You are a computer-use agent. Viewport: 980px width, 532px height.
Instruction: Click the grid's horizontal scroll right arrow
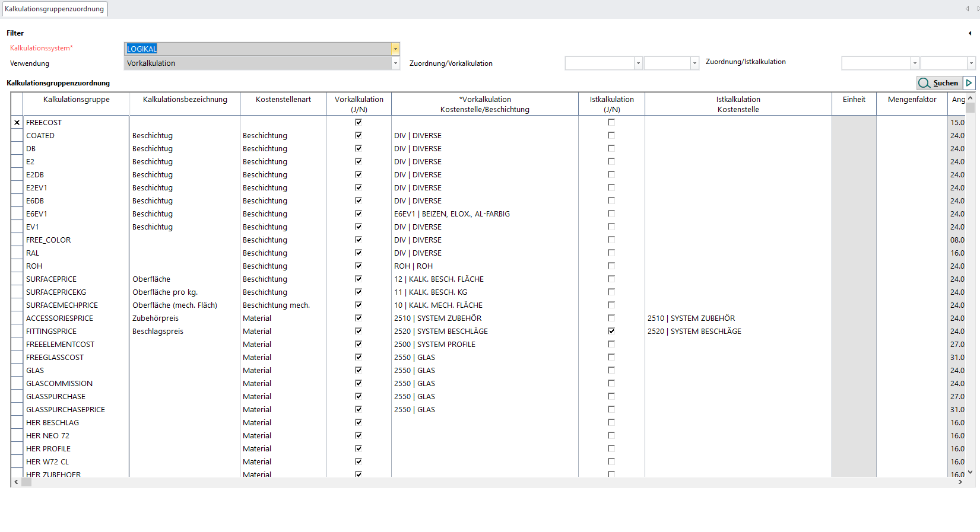pos(960,482)
